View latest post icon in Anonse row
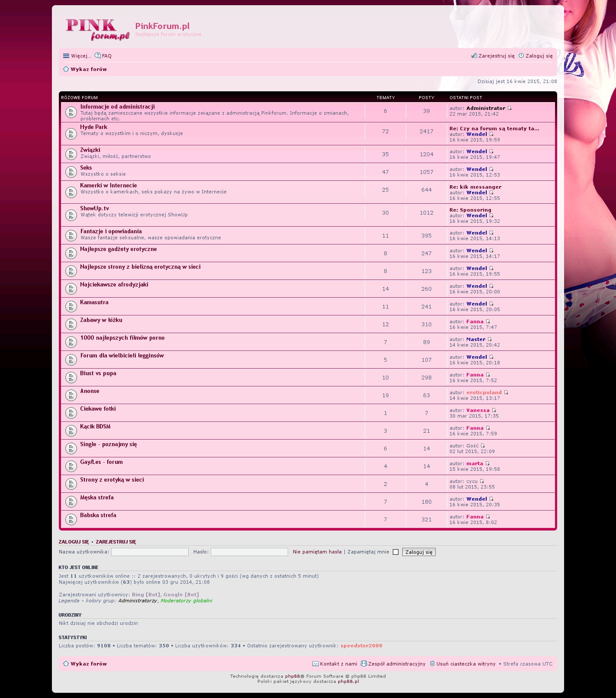Viewport: 616px width, 698px height. 506,392
